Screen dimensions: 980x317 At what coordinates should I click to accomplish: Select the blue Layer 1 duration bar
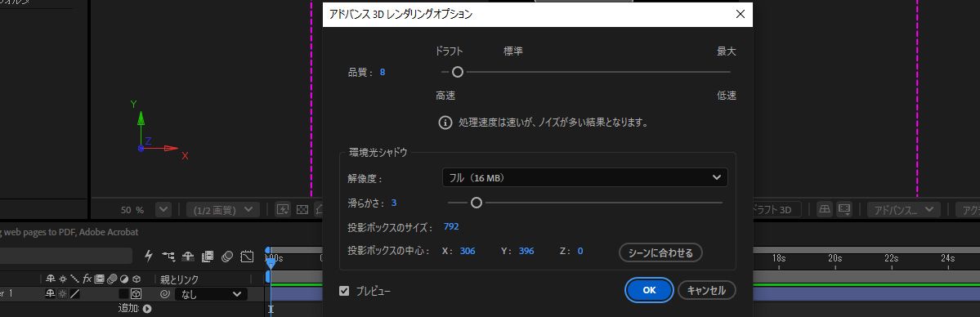click(x=866, y=294)
